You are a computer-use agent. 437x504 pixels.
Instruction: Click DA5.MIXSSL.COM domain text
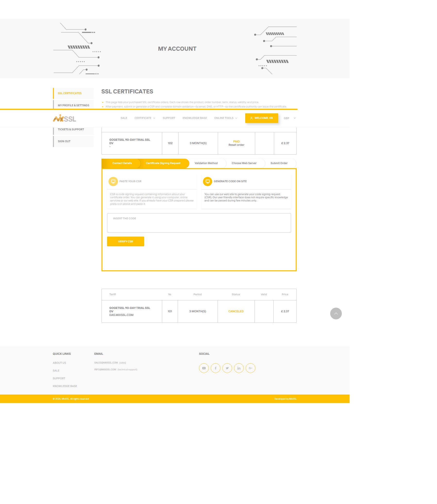[x=121, y=315]
